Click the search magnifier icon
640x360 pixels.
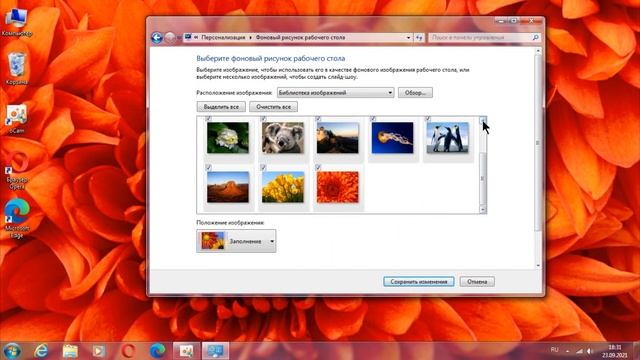click(536, 38)
